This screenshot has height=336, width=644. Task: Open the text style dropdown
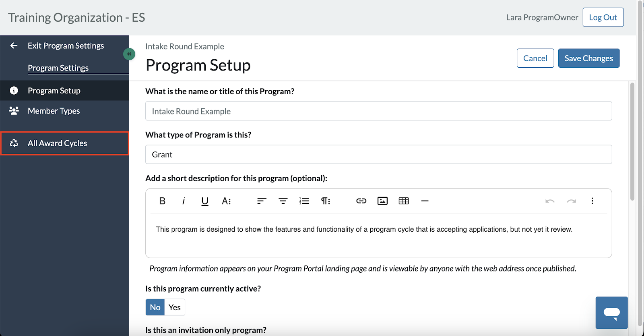pyautogui.click(x=226, y=201)
